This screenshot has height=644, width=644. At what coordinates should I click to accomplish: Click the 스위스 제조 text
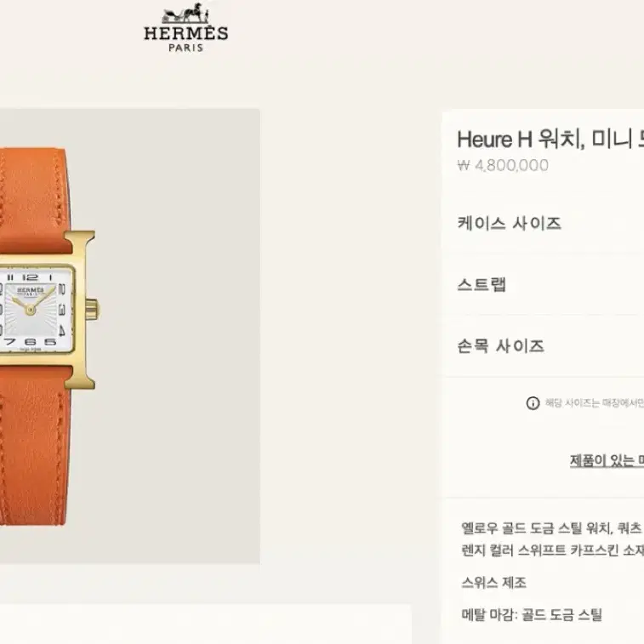tap(493, 583)
